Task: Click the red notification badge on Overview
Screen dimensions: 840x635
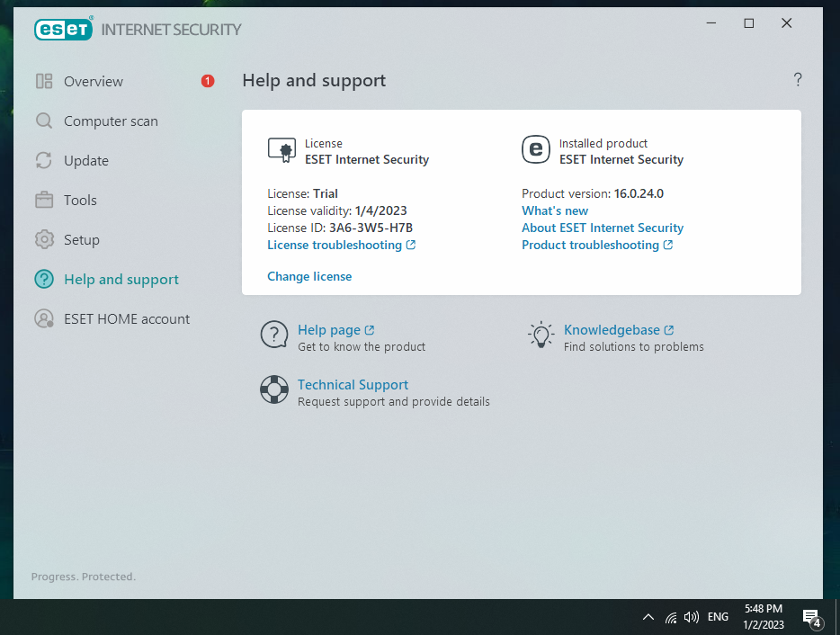Action: (x=208, y=81)
